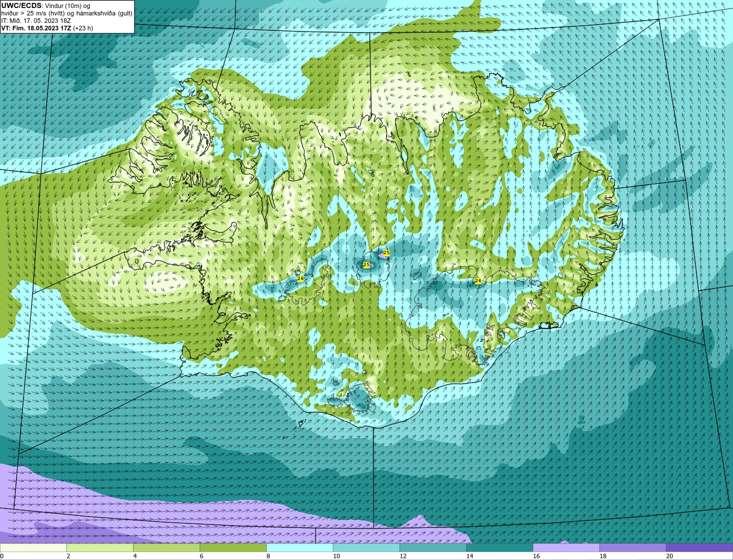The image size is (733, 560).
Task: Click the lower of the two 25 gust labels
Action: [x=366, y=265]
